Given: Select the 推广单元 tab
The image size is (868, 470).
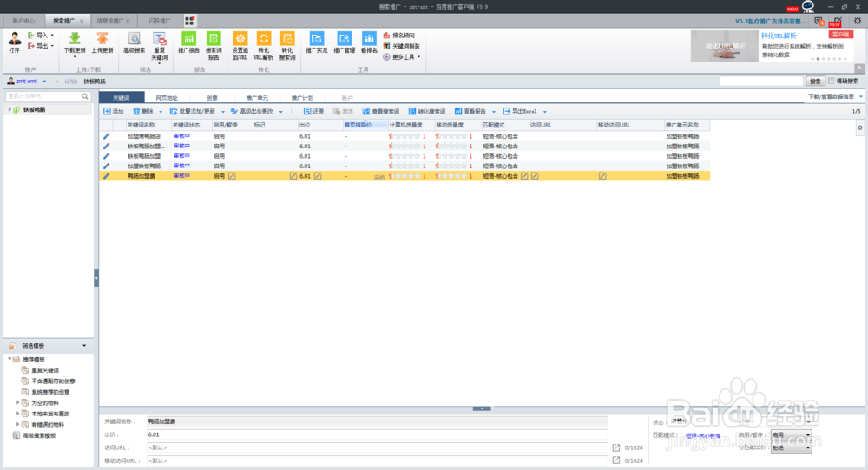Looking at the screenshot, I should [x=257, y=98].
